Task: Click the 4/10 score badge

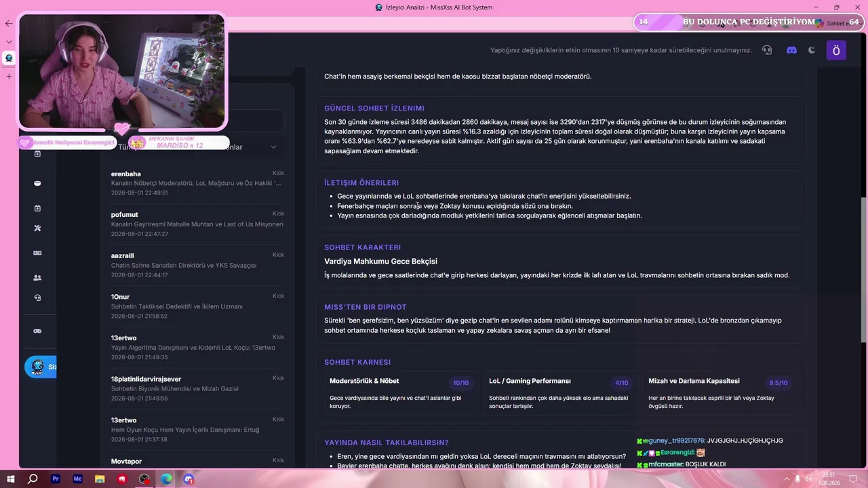Action: pyautogui.click(x=622, y=383)
